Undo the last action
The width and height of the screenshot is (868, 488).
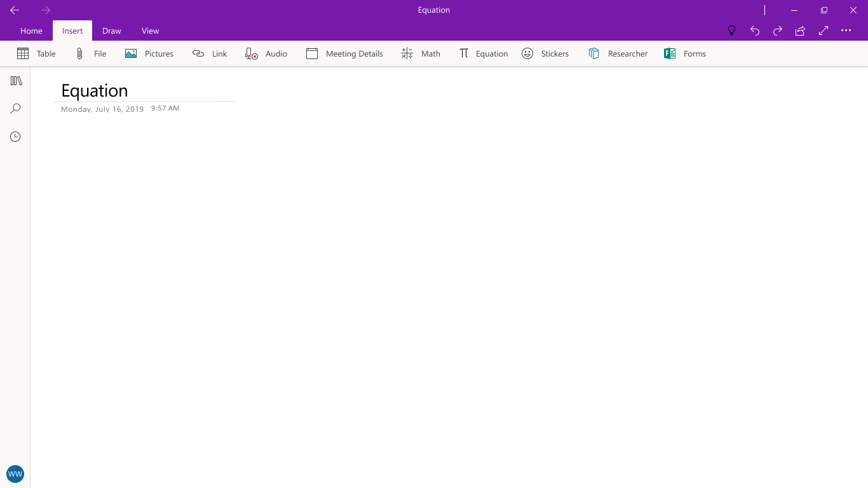point(755,30)
